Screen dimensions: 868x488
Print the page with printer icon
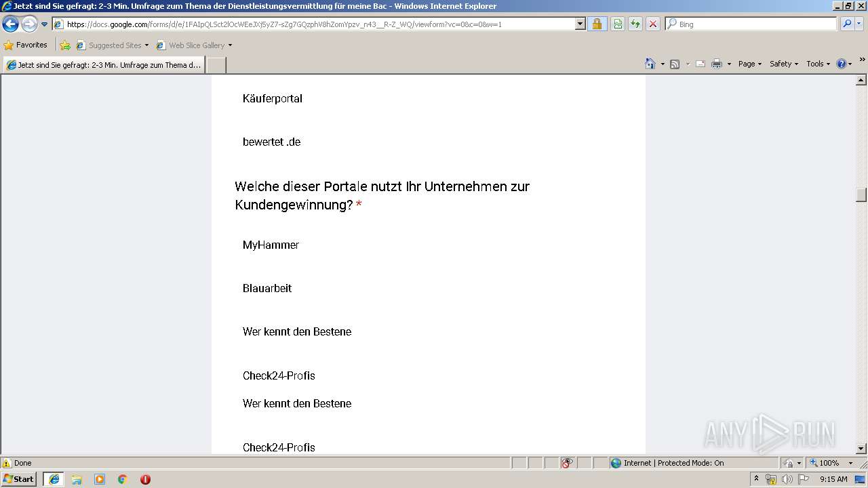[717, 64]
